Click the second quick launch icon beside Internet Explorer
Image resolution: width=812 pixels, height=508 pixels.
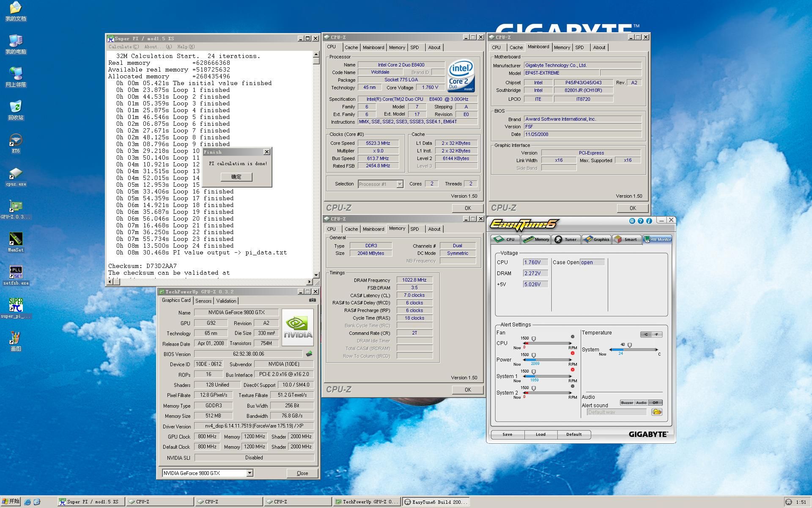coord(37,502)
